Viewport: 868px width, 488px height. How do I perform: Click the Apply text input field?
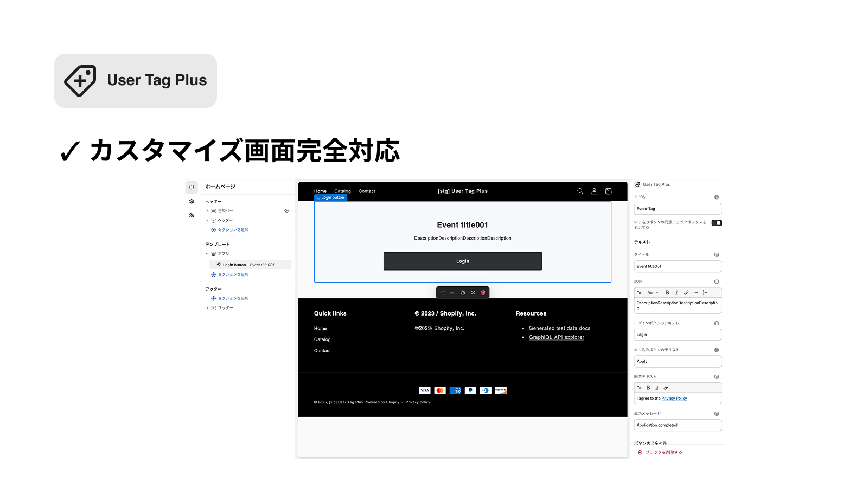(678, 362)
